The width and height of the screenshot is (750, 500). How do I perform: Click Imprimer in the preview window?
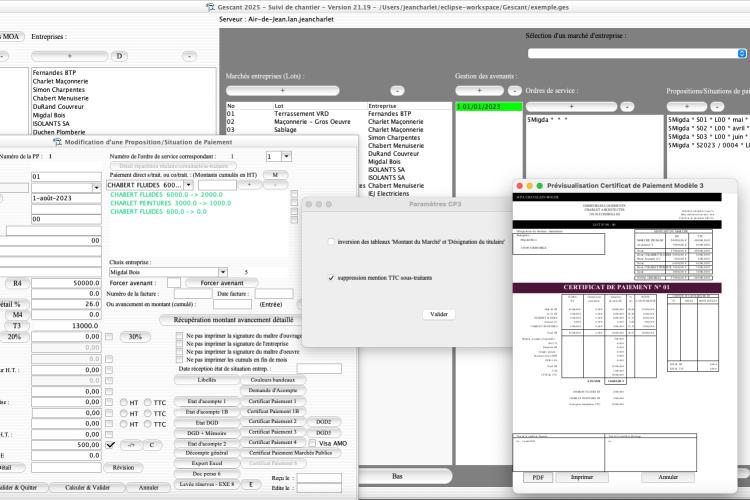pyautogui.click(x=582, y=478)
